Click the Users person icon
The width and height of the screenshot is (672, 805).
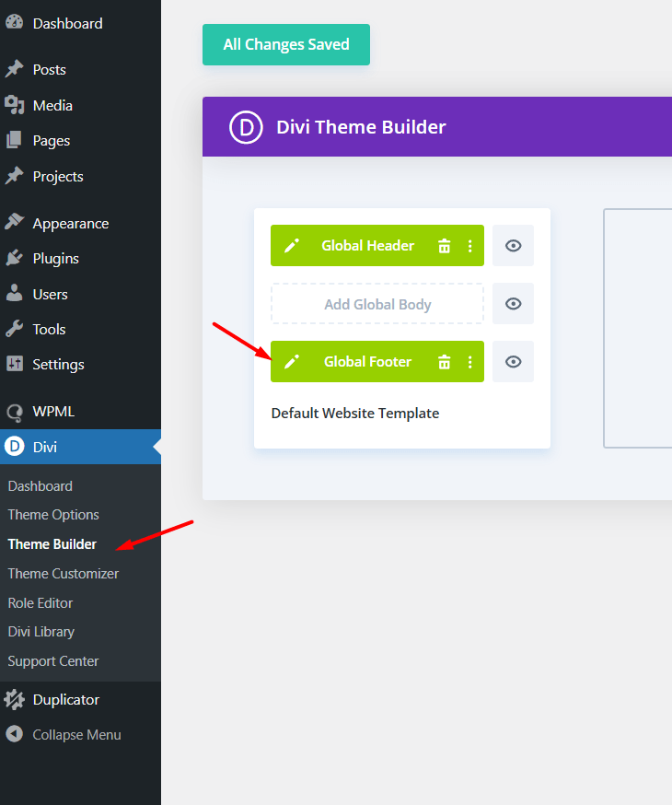(x=15, y=293)
